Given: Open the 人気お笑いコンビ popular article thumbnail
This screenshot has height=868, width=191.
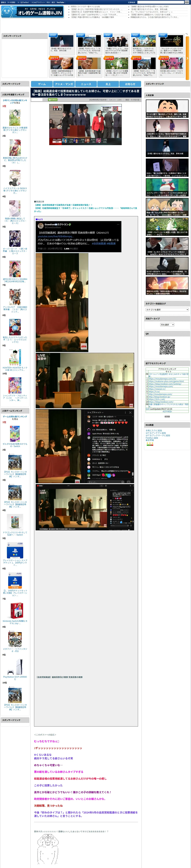Looking at the screenshot, I should coord(167,128).
